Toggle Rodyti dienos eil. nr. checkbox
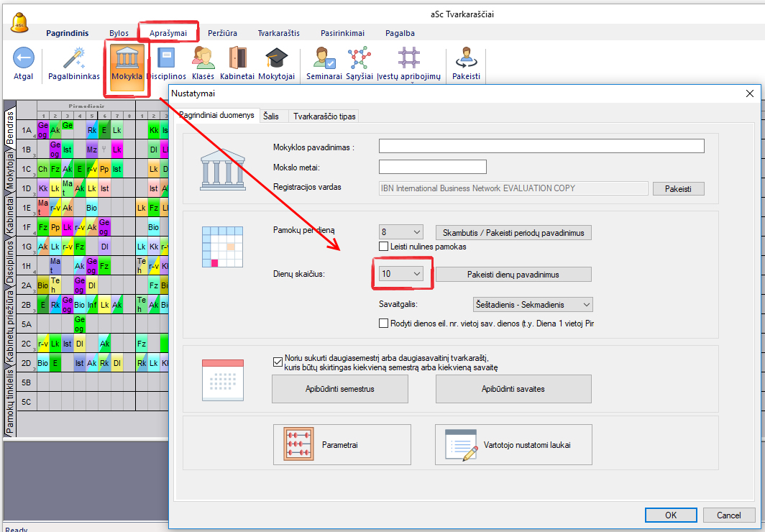765x532 pixels. click(x=384, y=324)
